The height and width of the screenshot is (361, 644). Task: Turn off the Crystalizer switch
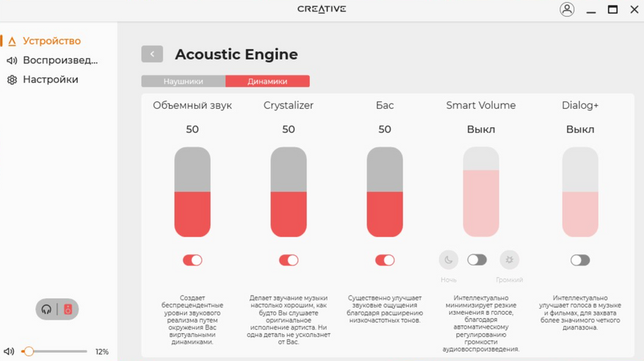(x=289, y=260)
